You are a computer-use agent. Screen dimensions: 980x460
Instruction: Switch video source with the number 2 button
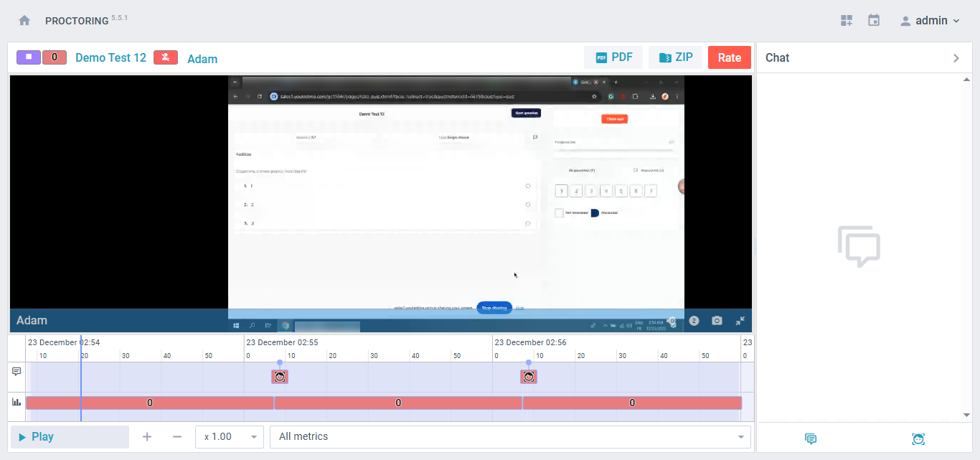coord(694,321)
